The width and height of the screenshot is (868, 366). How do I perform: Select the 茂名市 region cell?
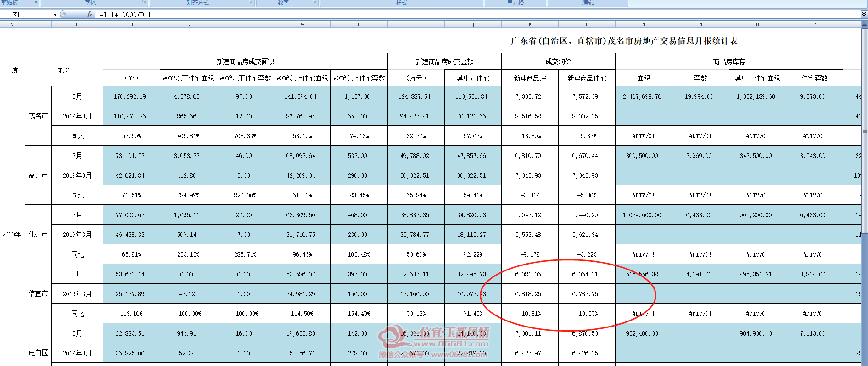[x=39, y=116]
